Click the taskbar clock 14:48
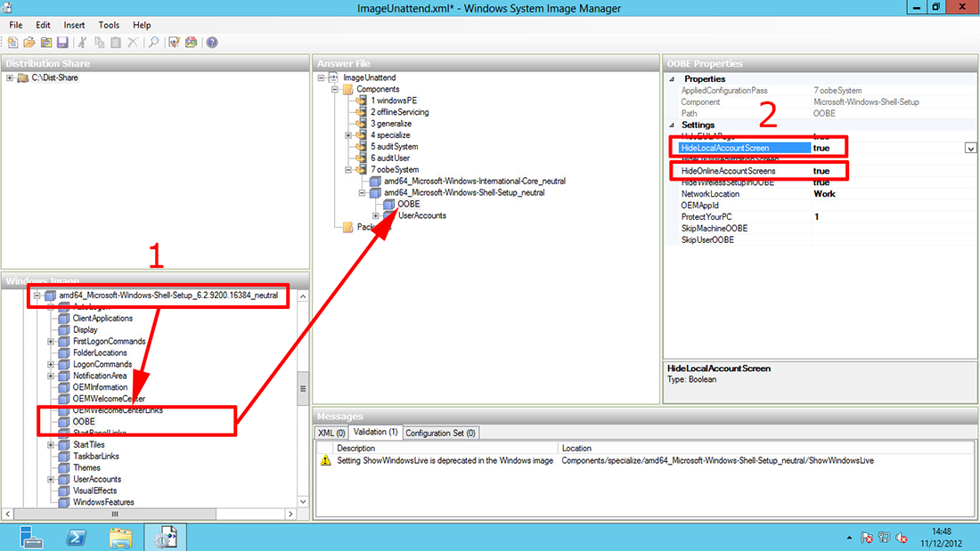 click(x=942, y=531)
